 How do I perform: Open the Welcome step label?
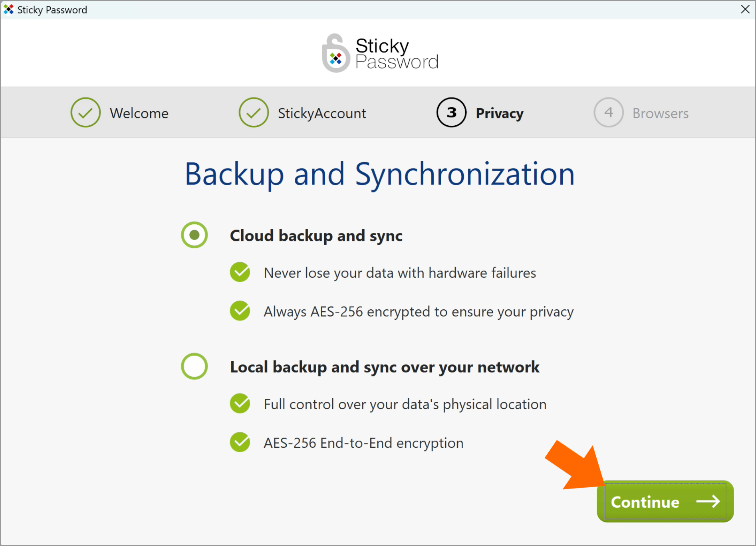(139, 113)
